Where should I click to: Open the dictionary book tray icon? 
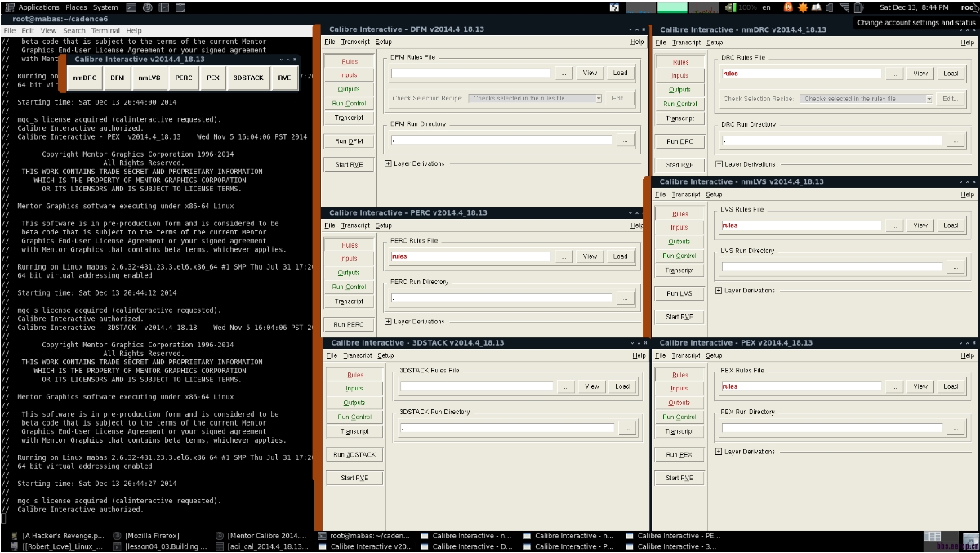817,7
